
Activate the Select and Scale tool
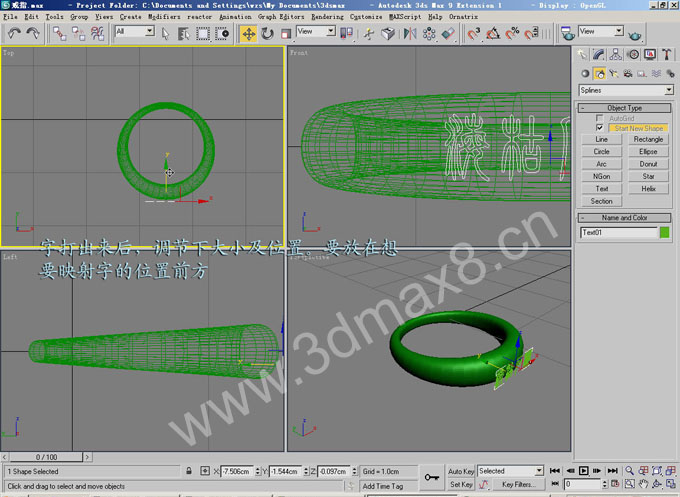point(286,33)
